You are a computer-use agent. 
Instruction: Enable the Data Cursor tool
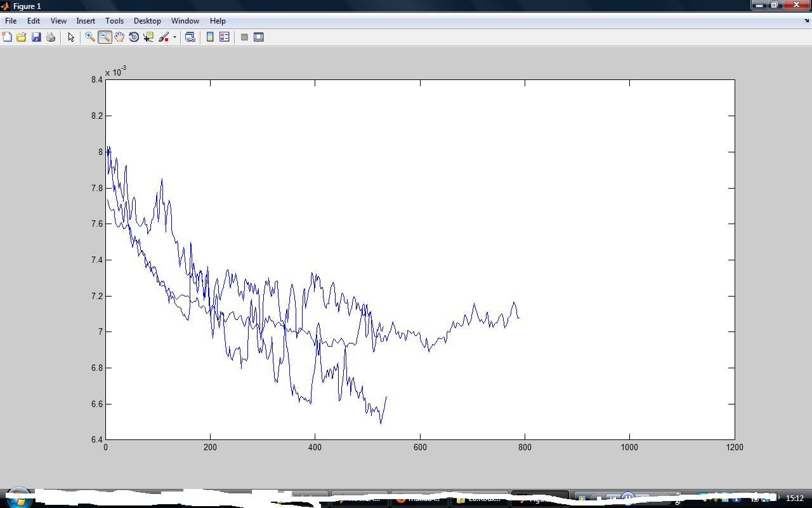[148, 37]
